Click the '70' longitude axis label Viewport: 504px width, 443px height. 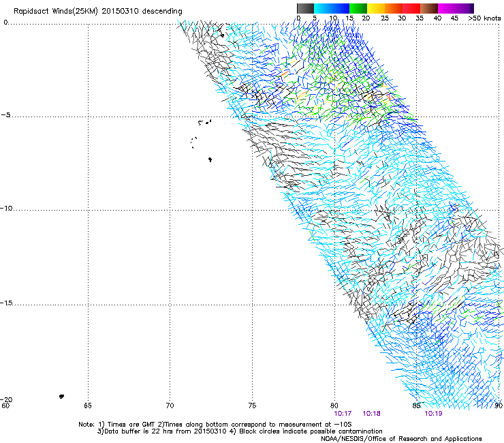point(170,406)
